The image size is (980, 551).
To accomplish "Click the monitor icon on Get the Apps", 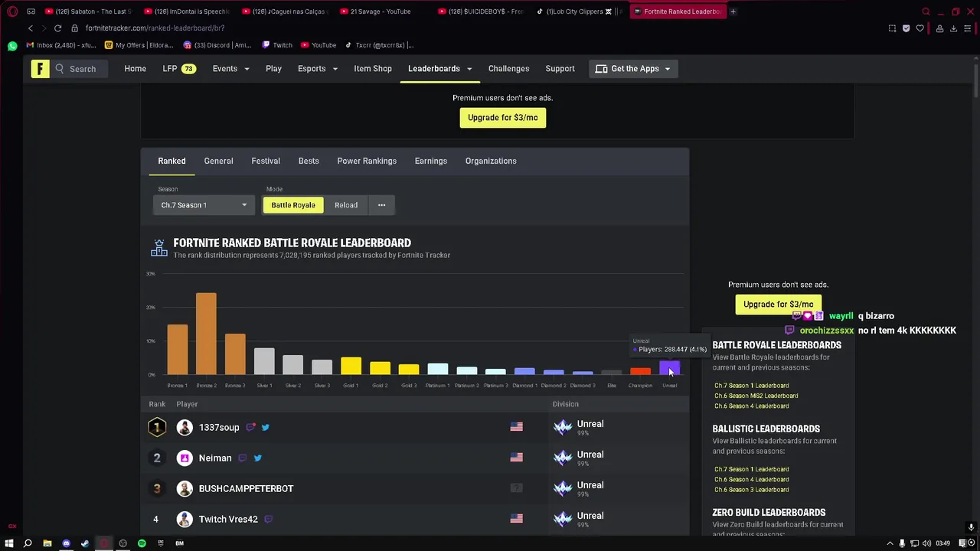I will (x=602, y=69).
